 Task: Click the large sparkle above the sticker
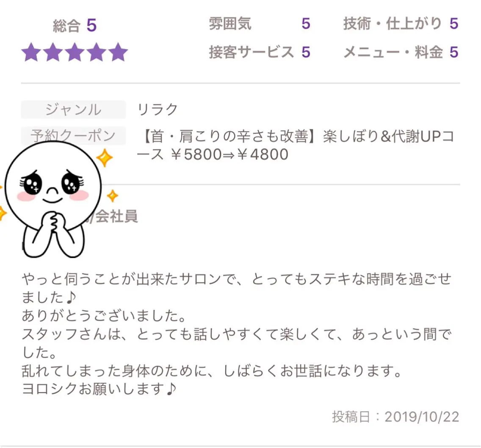coord(105,157)
